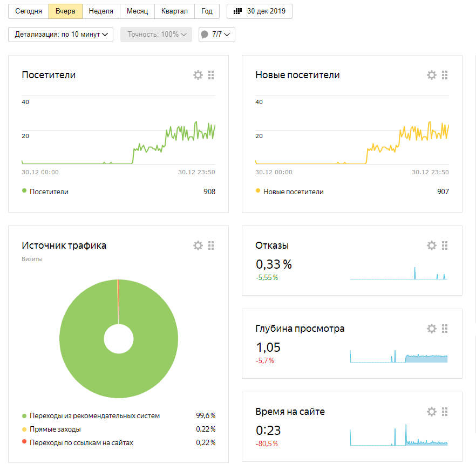Select the Неделя period tab
Image resolution: width=476 pixels, height=464 pixels.
coord(101,11)
